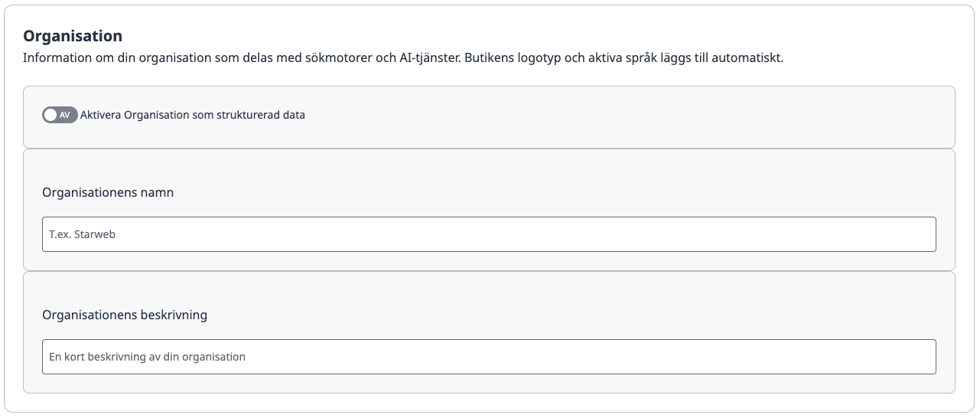Click the Organisation section heading

pyautogui.click(x=73, y=36)
